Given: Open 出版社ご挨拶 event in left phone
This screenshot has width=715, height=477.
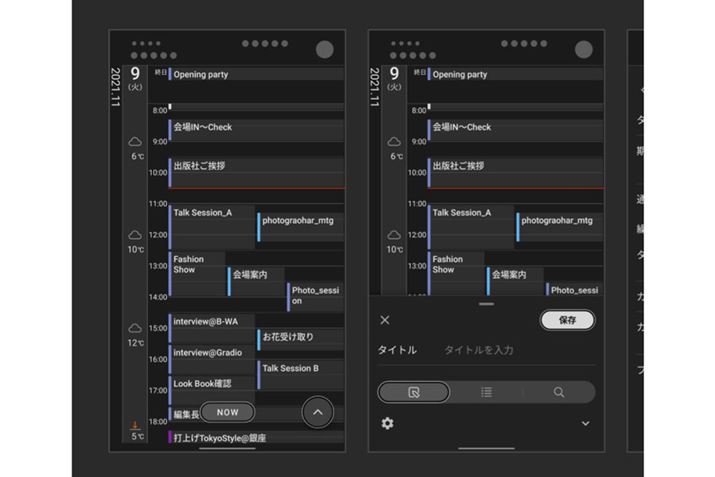Looking at the screenshot, I should click(x=256, y=173).
